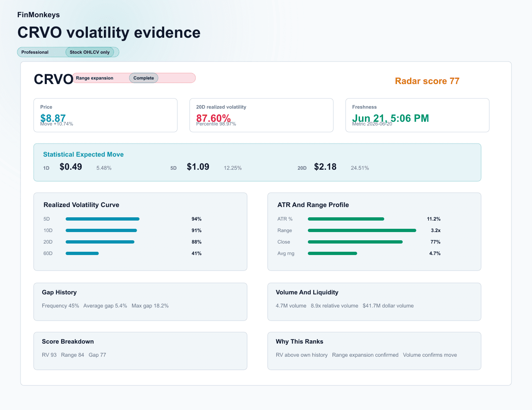This screenshot has height=410, width=532.
Task: Click the 41% value in volatility curve
Action: [197, 253]
